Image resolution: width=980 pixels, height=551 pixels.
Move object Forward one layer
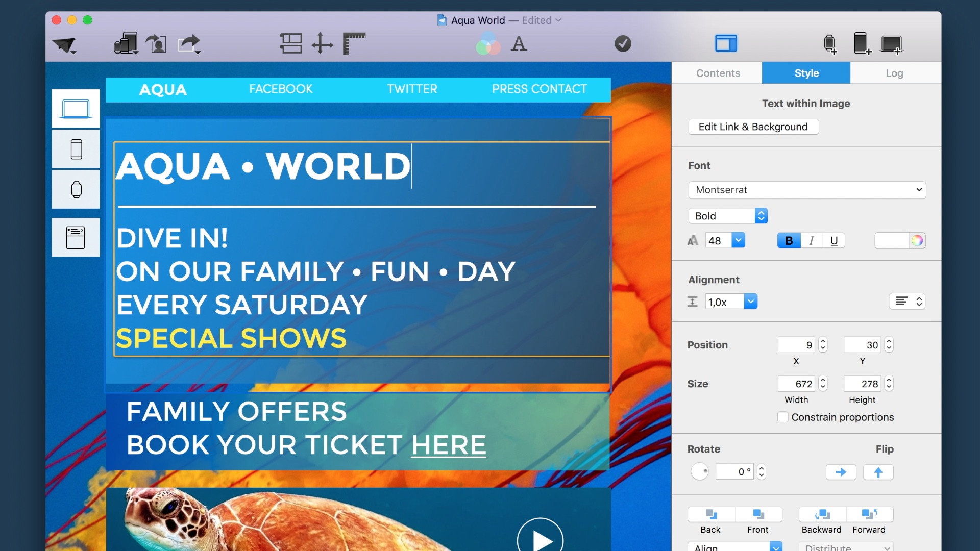[x=870, y=514]
